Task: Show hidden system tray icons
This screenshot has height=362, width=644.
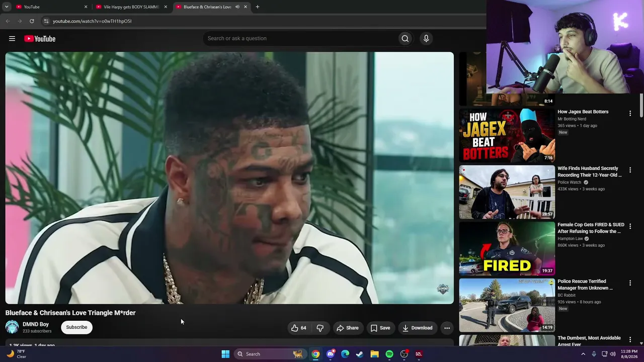Action: (x=583, y=354)
